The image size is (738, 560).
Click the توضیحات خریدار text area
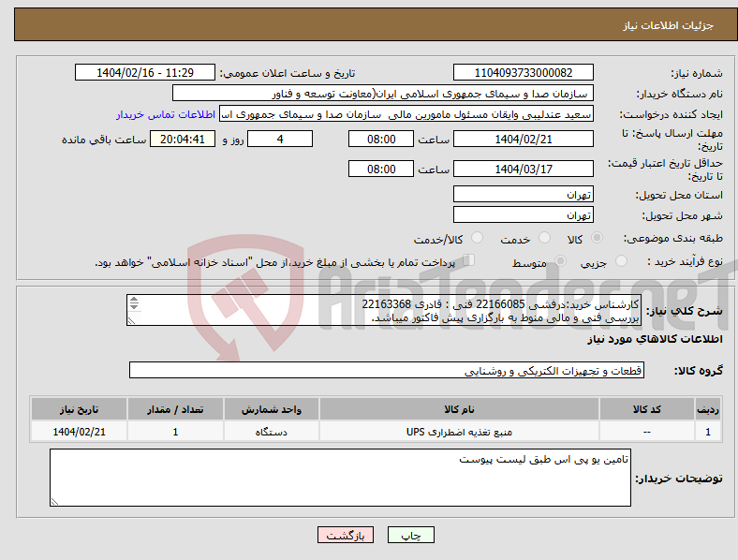[x=340, y=478]
